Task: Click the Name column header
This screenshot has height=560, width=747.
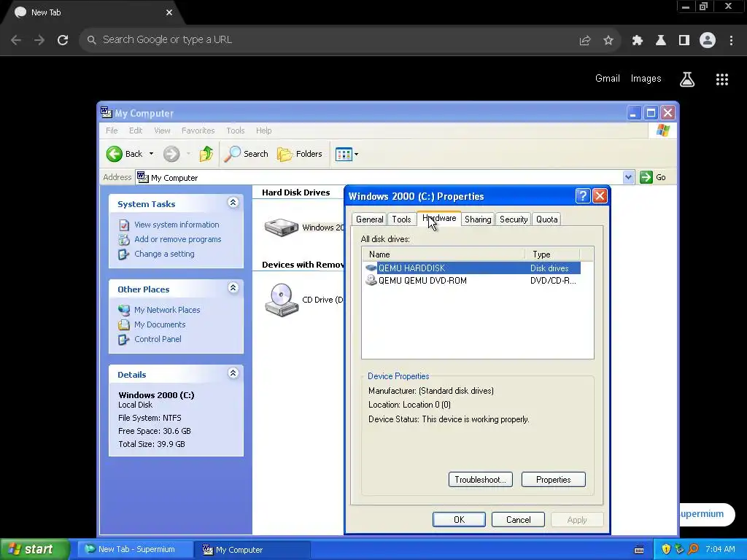Action: coord(444,254)
